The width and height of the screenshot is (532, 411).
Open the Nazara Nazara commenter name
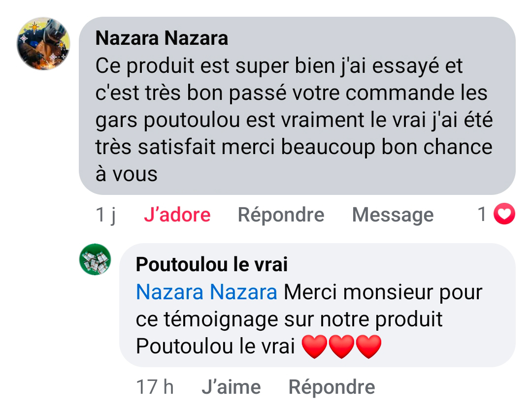pyautogui.click(x=162, y=38)
